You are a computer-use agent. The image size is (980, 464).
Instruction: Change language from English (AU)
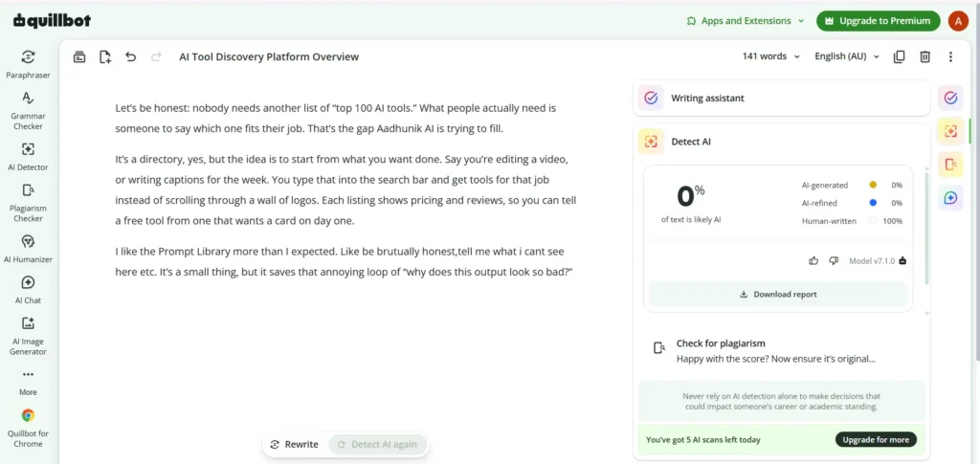(x=847, y=56)
